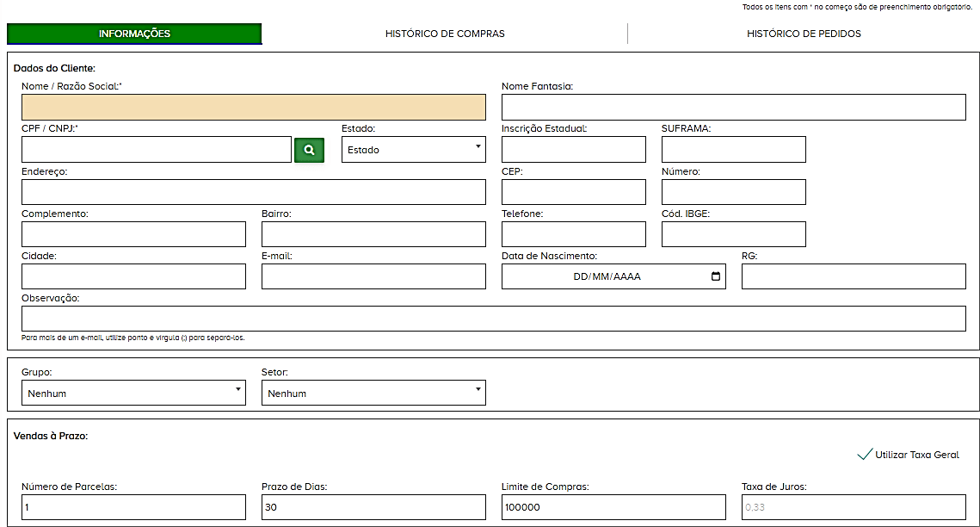Open the Estado dropdown
The width and height of the screenshot is (980, 527).
point(413,150)
